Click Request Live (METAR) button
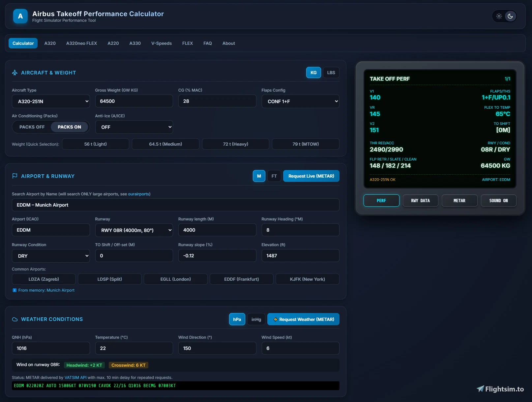The image size is (532, 402). tap(311, 176)
